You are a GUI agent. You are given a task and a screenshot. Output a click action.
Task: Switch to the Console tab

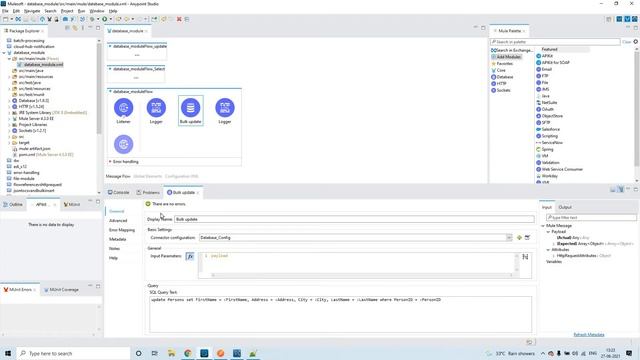[118, 192]
